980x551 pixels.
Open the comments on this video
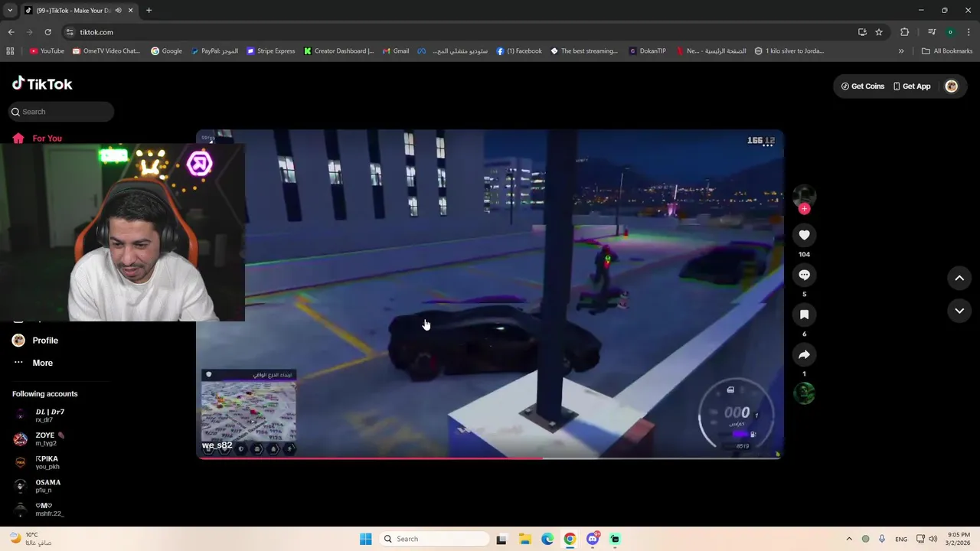804,275
